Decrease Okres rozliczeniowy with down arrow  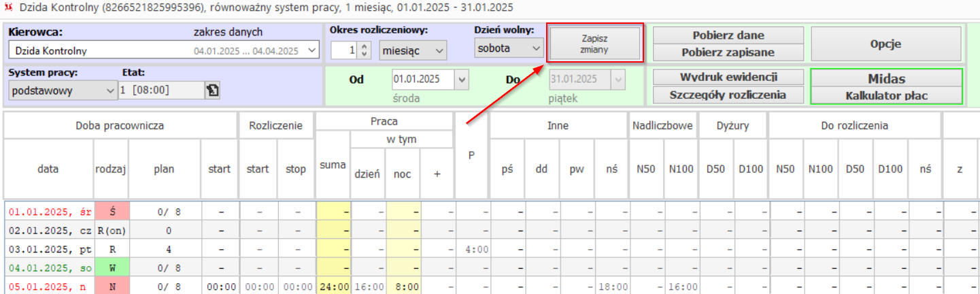[x=364, y=54]
